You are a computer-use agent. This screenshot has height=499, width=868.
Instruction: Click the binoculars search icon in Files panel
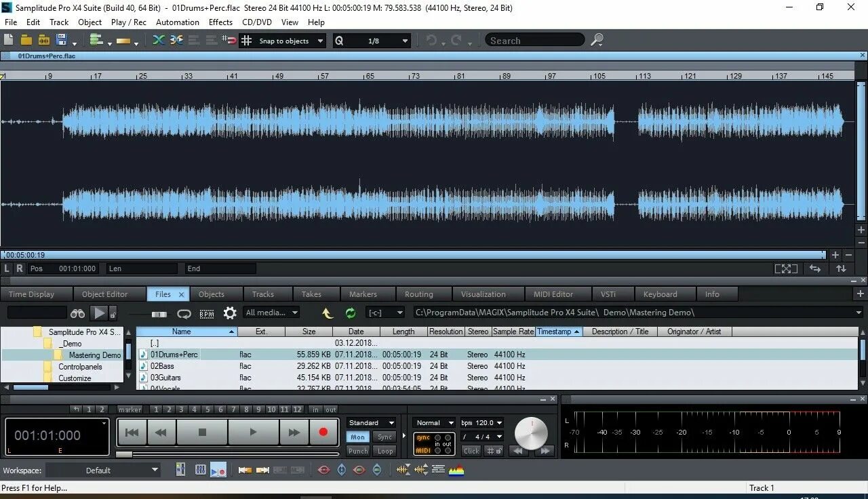pos(77,313)
